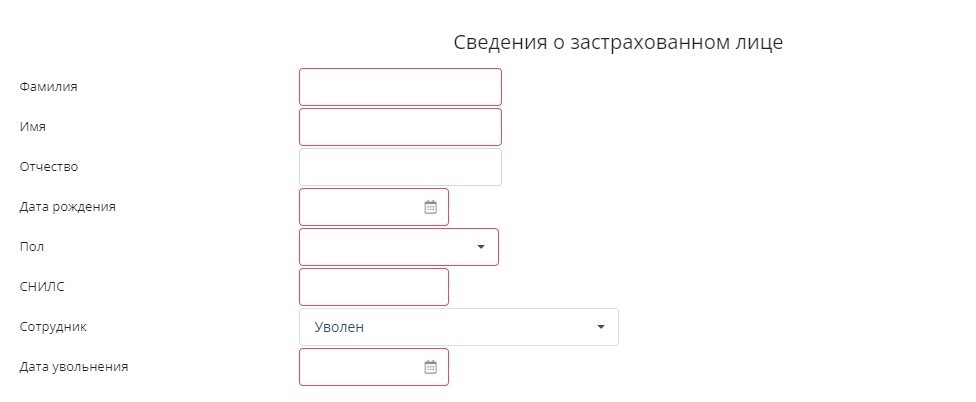Click the Сведения о застрахованном лице heading
The image size is (976, 402).
(x=618, y=42)
